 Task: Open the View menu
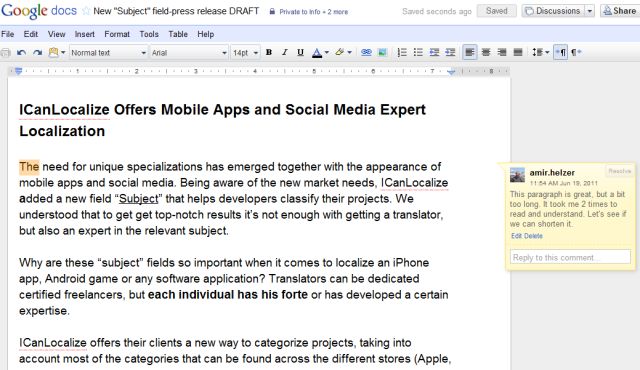pyautogui.click(x=56, y=34)
